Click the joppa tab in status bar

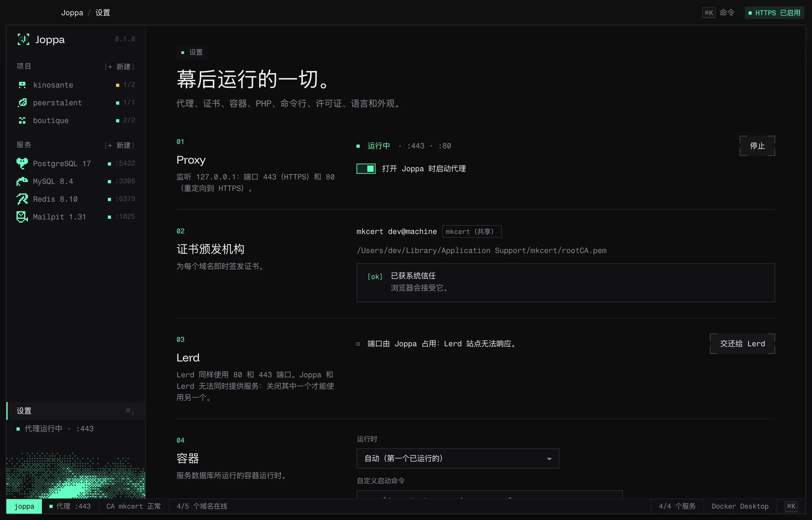[x=24, y=506]
